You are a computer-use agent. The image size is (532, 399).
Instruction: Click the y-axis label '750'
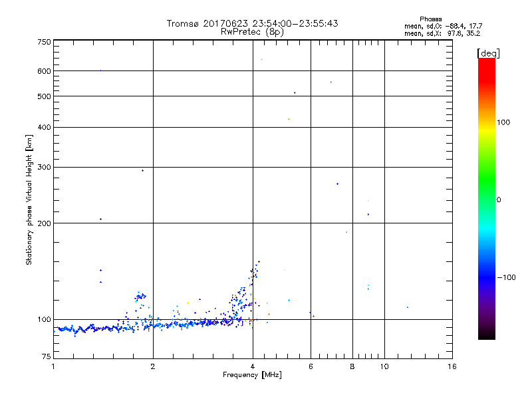[x=44, y=42]
